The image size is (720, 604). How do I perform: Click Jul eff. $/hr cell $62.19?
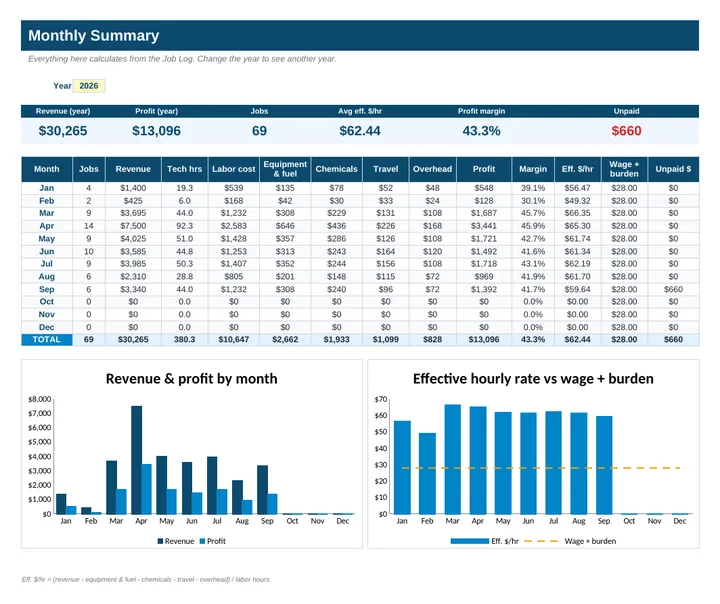pos(577,264)
